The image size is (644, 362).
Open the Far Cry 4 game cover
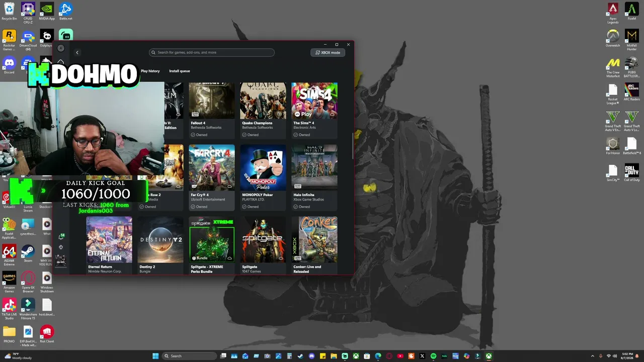click(x=212, y=168)
